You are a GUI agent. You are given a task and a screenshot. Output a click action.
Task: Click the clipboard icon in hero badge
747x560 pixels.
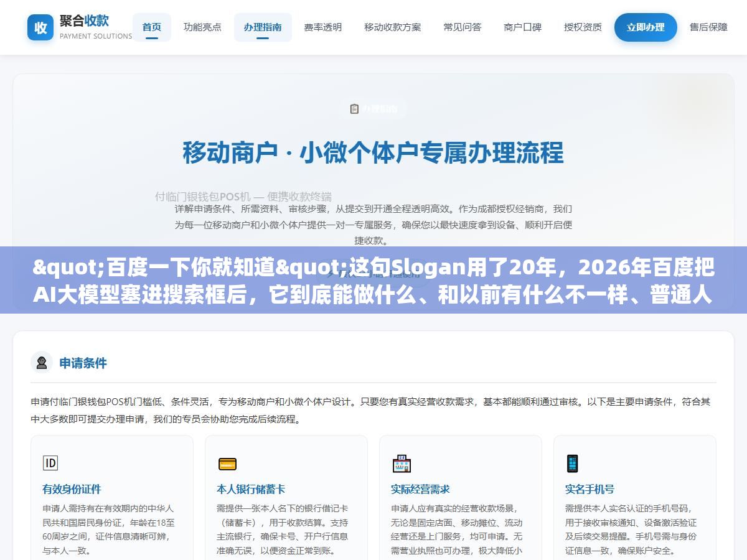tap(354, 109)
